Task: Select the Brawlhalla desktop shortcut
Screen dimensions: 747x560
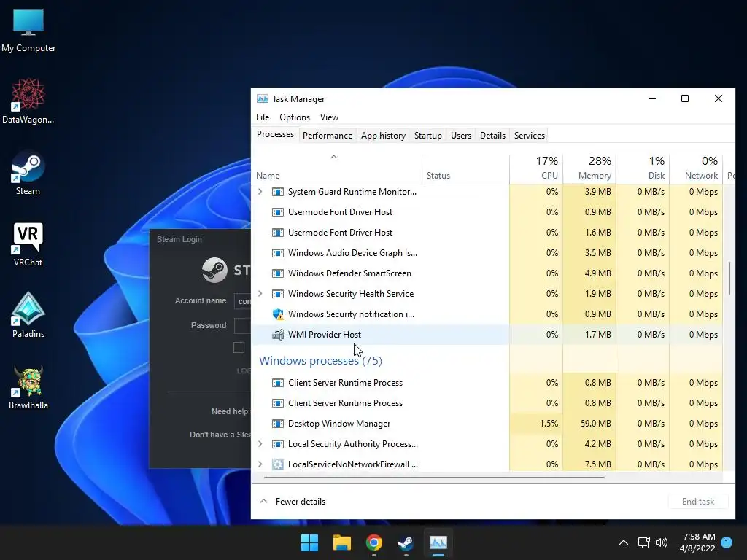Action: (28, 386)
